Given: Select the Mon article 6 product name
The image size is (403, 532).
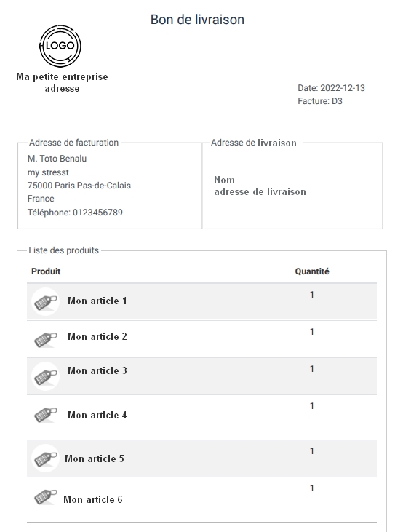Looking at the screenshot, I should click(x=93, y=499).
